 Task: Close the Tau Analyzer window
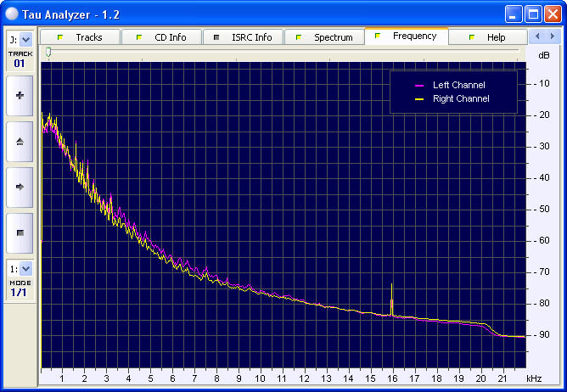click(x=553, y=14)
